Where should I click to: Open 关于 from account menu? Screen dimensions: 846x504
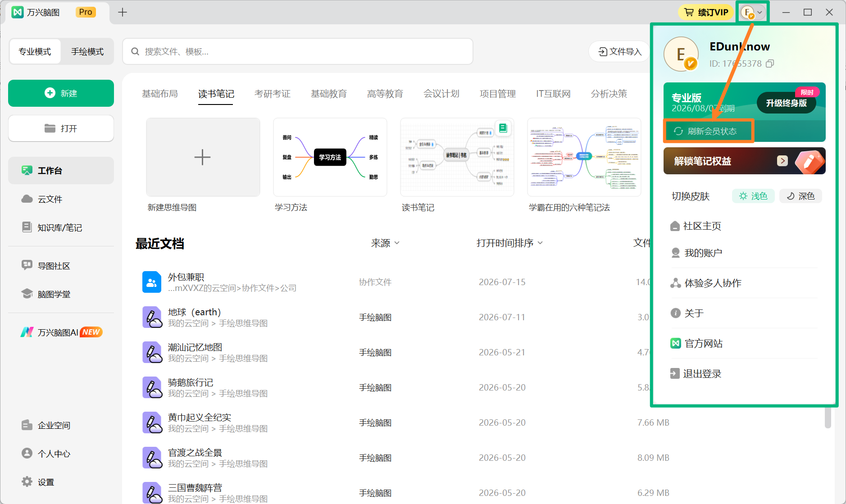click(687, 313)
